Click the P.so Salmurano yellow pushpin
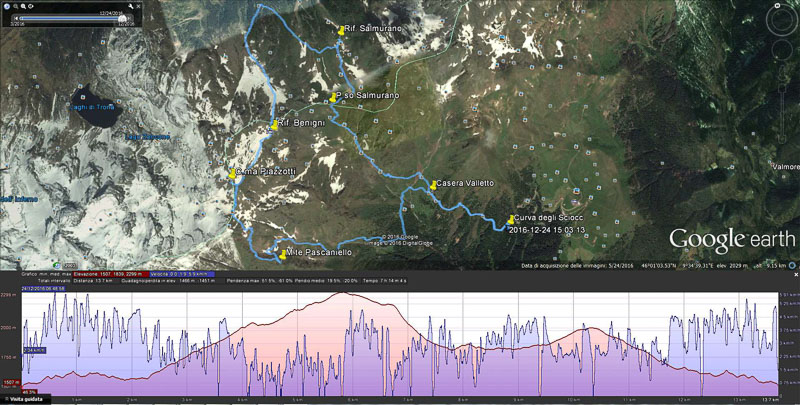800x405 pixels. [x=333, y=97]
